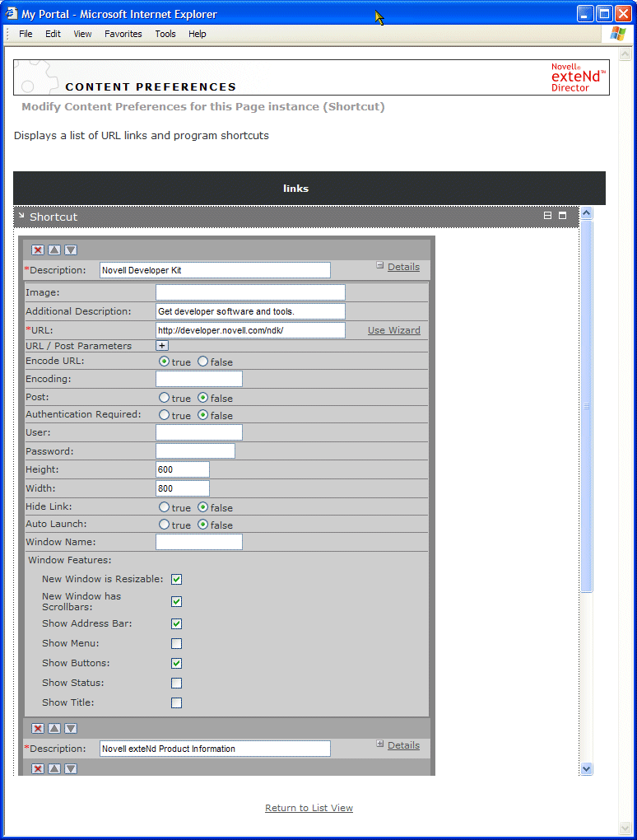Click the Window Name input field

click(x=199, y=542)
